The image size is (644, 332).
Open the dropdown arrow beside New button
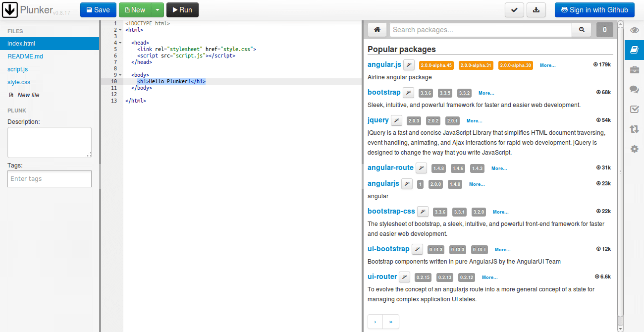157,10
